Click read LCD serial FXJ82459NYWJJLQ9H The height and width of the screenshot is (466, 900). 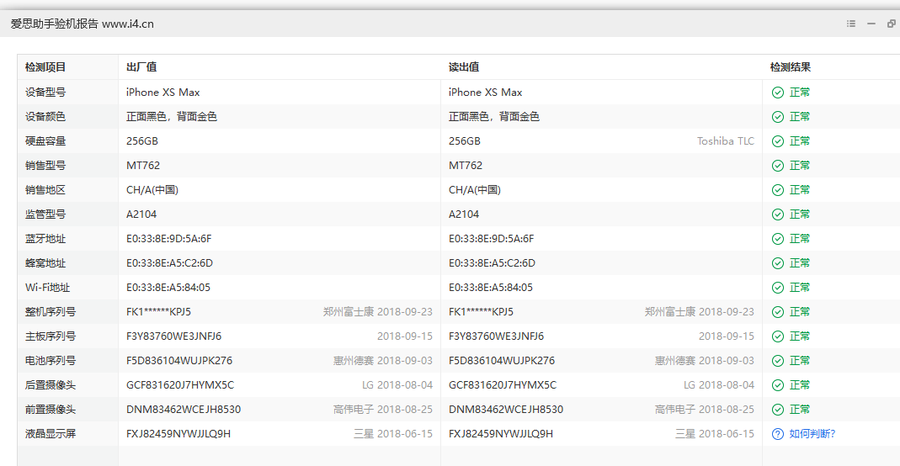point(501,434)
